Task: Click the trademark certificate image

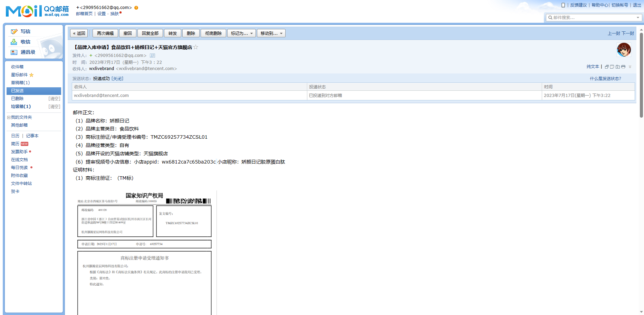Action: [x=144, y=253]
